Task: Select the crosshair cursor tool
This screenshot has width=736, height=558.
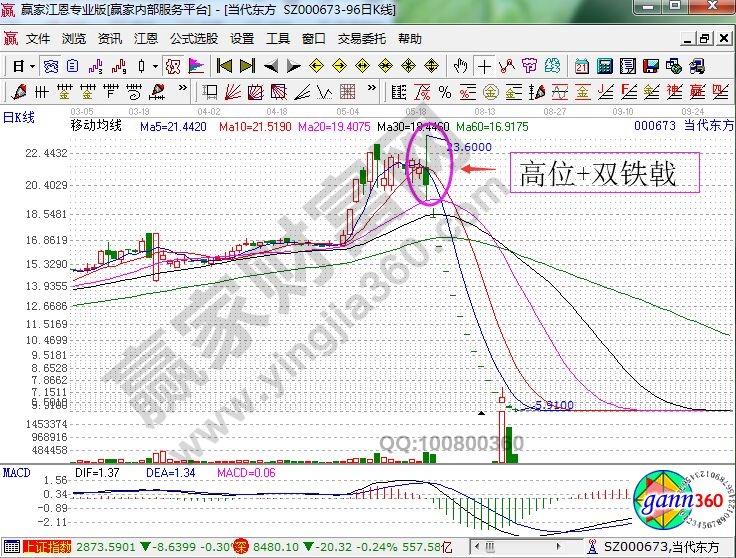Action: pyautogui.click(x=485, y=67)
